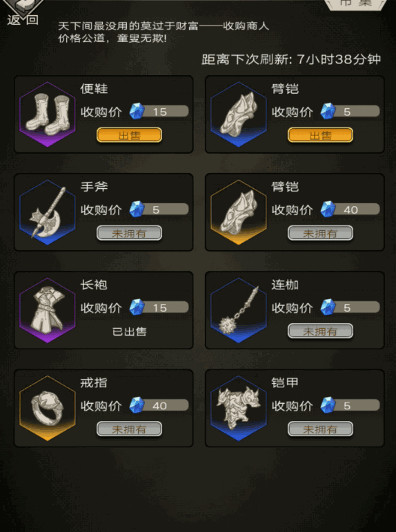Viewport: 396px width, 532px height.
Task: Select the 手斧 axe item icon
Action: 48,212
